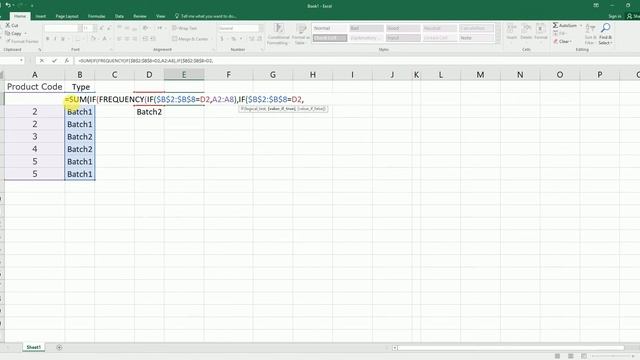Viewport: 640px width, 360px height.
Task: Toggle Underline formatting
Action: [x=63, y=39]
